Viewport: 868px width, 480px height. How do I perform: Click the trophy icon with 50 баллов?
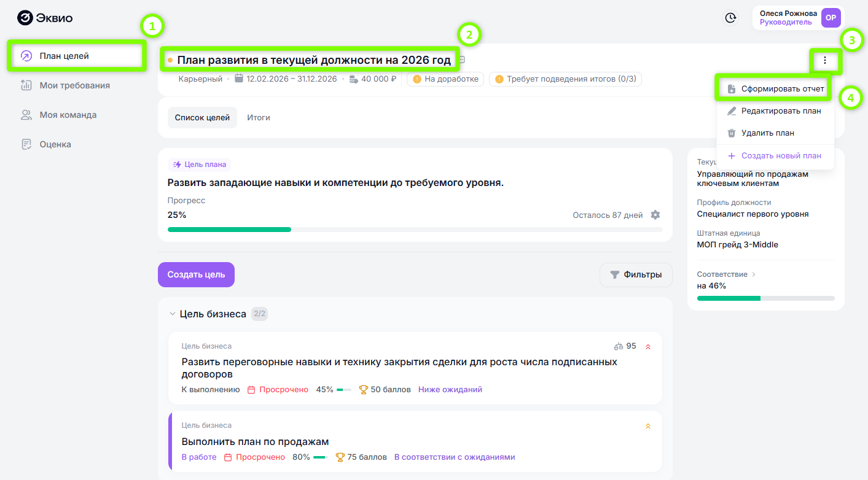[363, 389]
